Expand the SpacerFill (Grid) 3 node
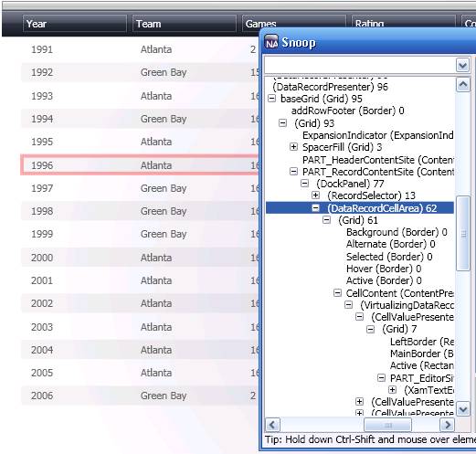The image size is (476, 454). [x=293, y=147]
